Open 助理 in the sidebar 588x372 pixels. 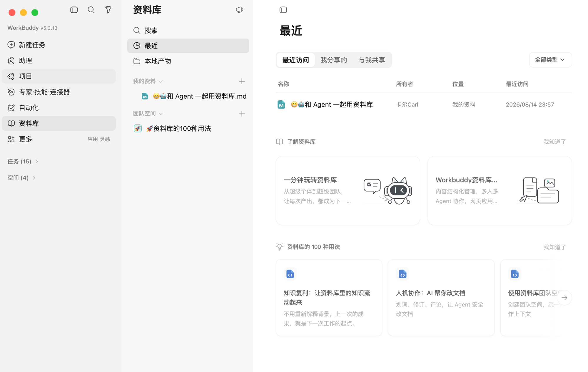tap(59, 60)
